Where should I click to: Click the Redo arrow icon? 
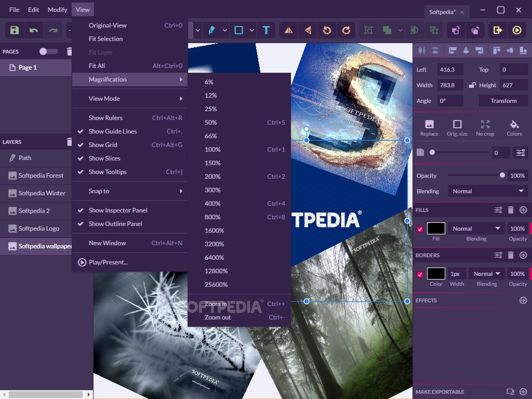tap(53, 30)
